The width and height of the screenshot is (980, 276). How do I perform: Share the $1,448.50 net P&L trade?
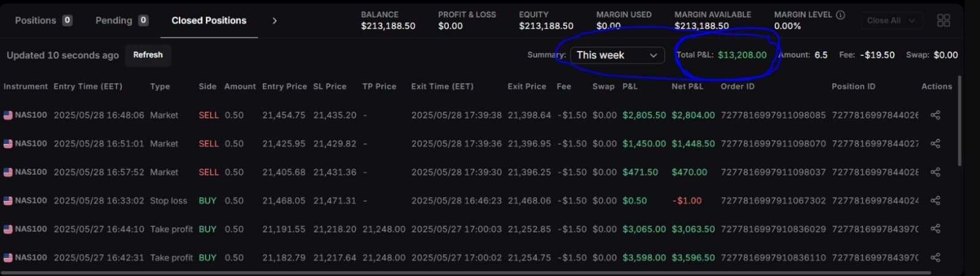tap(935, 144)
